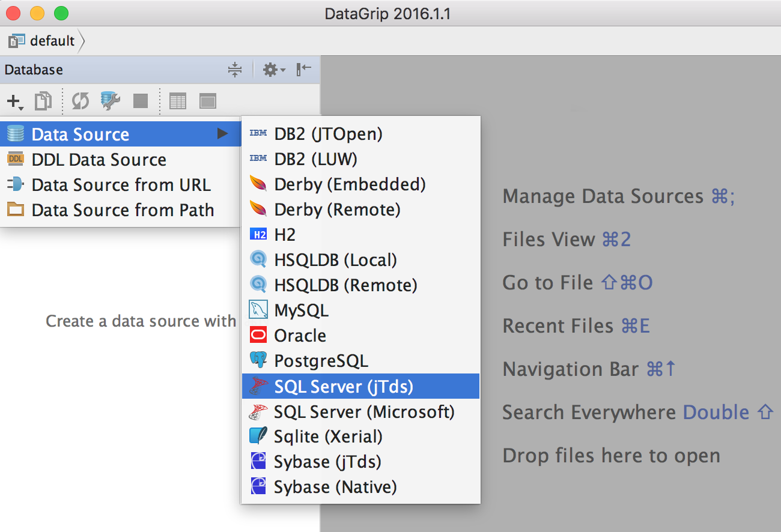Choose Data Source from URL

tap(121, 185)
